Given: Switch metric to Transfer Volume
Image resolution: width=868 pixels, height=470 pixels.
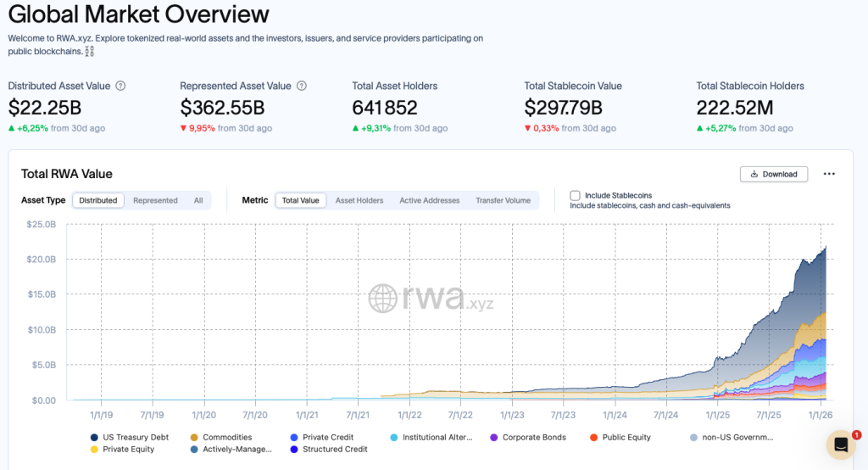Looking at the screenshot, I should tap(503, 200).
